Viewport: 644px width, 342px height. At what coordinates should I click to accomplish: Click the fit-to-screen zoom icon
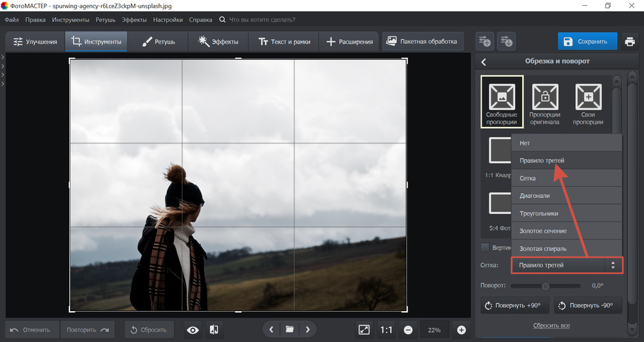364,330
